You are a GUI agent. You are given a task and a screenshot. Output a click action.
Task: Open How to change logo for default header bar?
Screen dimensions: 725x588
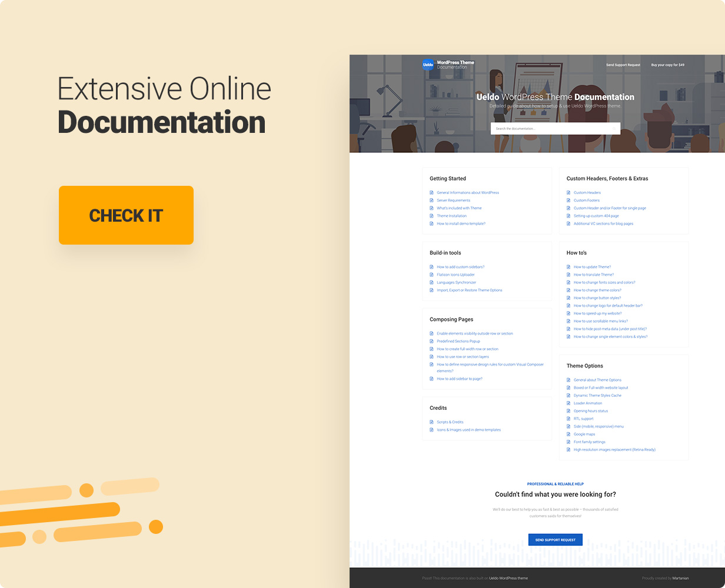click(x=608, y=306)
